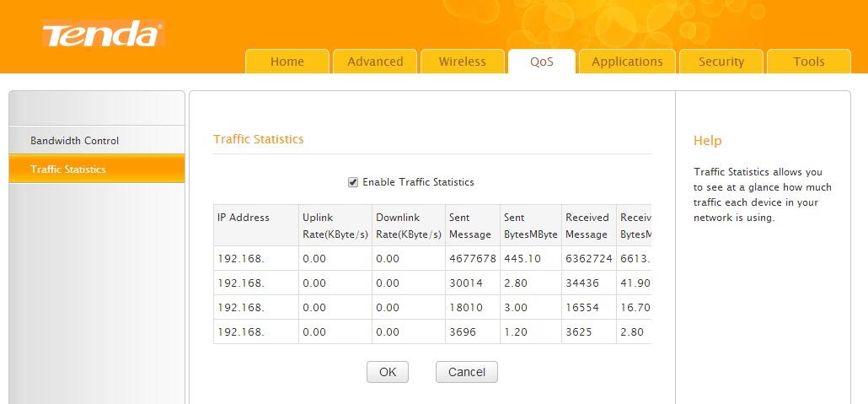
Task: Click the sent message value 3696
Action: click(x=463, y=332)
